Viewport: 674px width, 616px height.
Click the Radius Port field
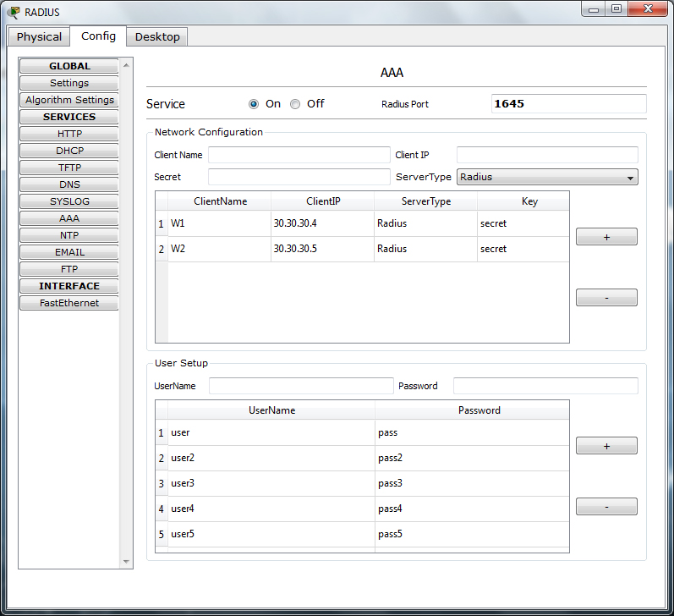click(x=568, y=104)
